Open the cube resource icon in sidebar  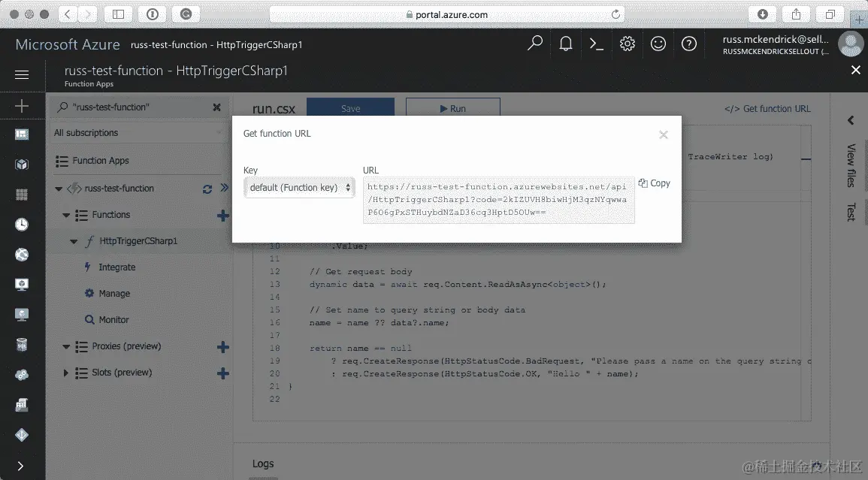click(22, 165)
